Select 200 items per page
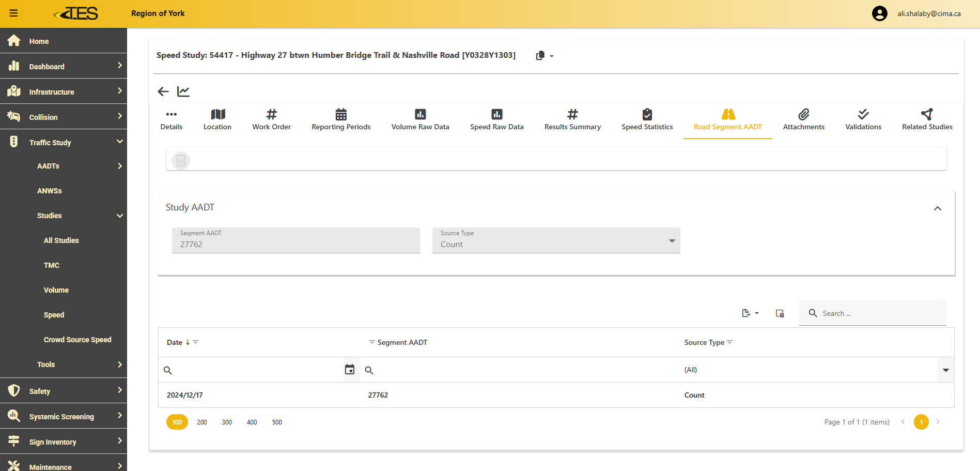This screenshot has height=471, width=980. (x=201, y=422)
